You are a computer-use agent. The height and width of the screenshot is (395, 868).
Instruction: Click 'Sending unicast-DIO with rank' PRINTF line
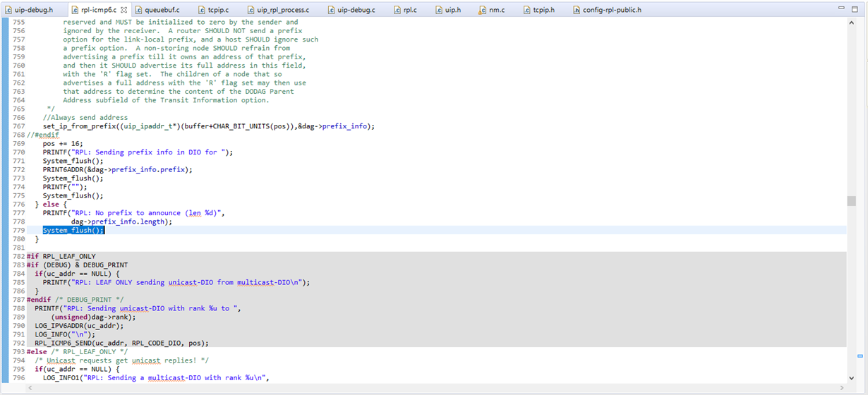click(138, 308)
